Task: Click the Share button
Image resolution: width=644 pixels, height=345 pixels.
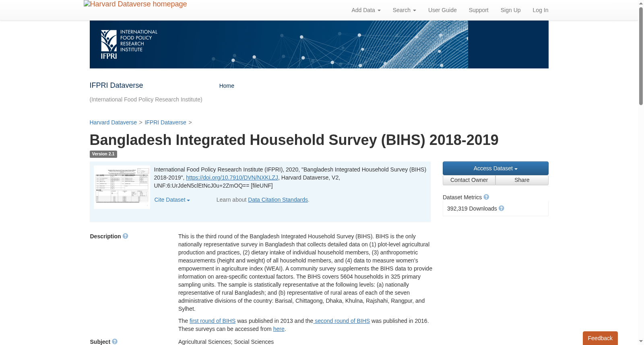Action: (522, 180)
